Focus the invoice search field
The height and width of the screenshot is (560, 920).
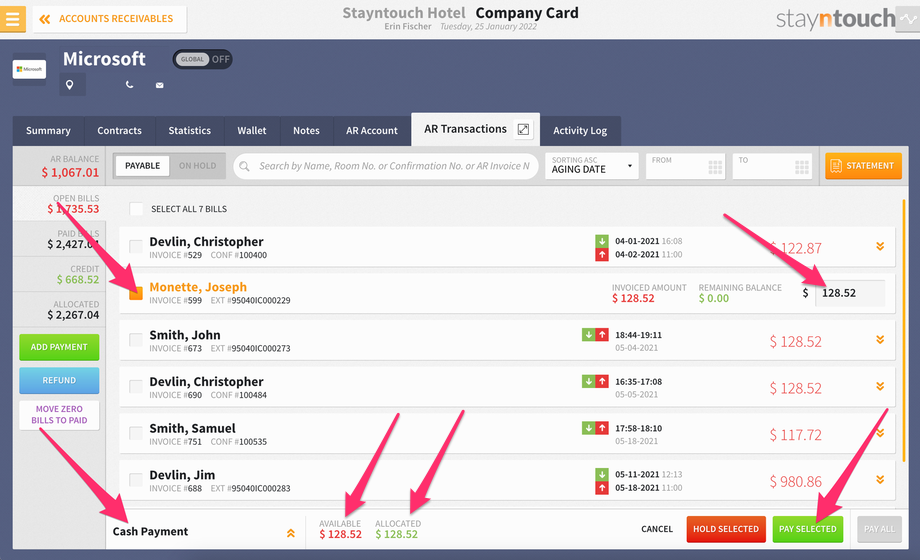tap(386, 166)
